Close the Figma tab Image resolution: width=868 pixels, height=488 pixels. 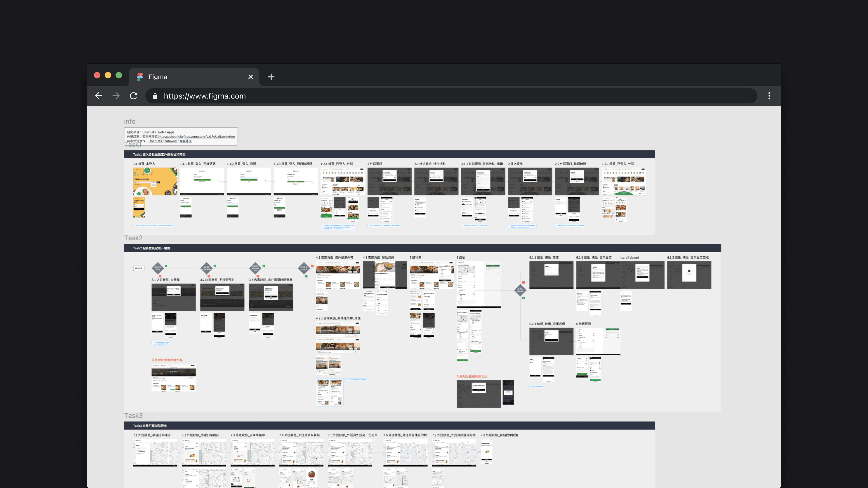click(x=250, y=77)
